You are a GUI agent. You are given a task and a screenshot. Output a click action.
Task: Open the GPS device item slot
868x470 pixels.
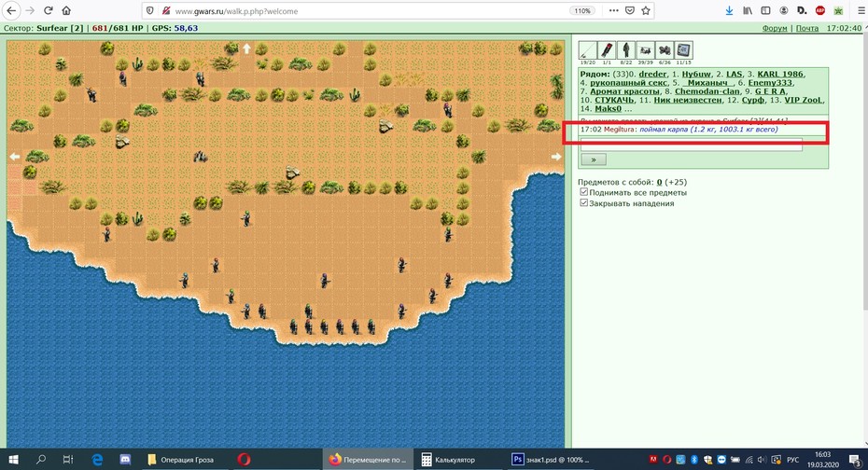[x=683, y=50]
